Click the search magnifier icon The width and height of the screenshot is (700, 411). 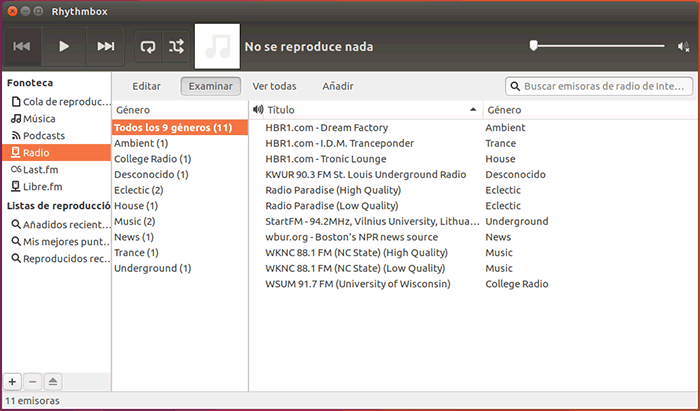point(515,86)
